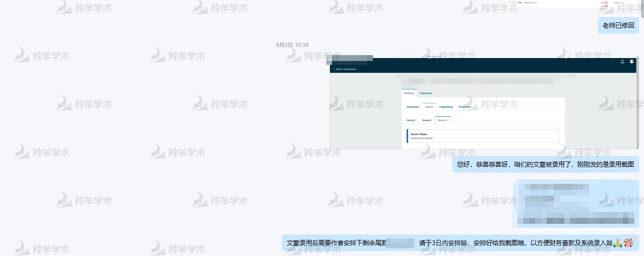Switch to the Workflow tab
The width and height of the screenshot is (644, 256).
pyautogui.click(x=409, y=93)
